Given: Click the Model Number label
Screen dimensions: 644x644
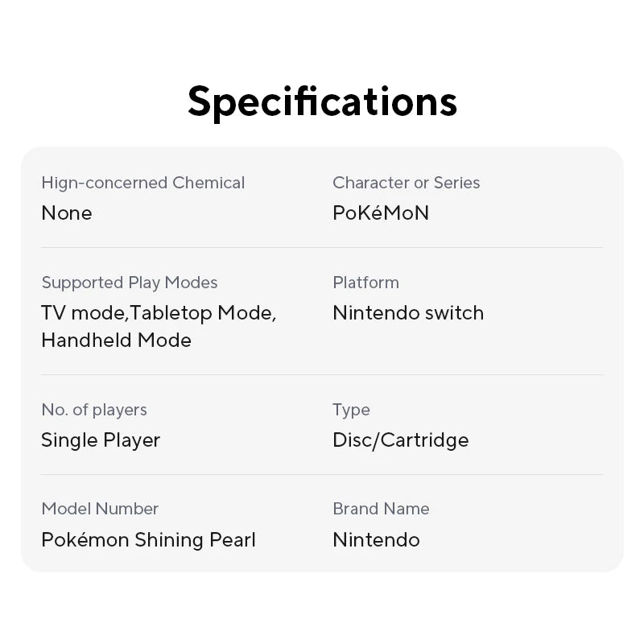Looking at the screenshot, I should point(100,509).
